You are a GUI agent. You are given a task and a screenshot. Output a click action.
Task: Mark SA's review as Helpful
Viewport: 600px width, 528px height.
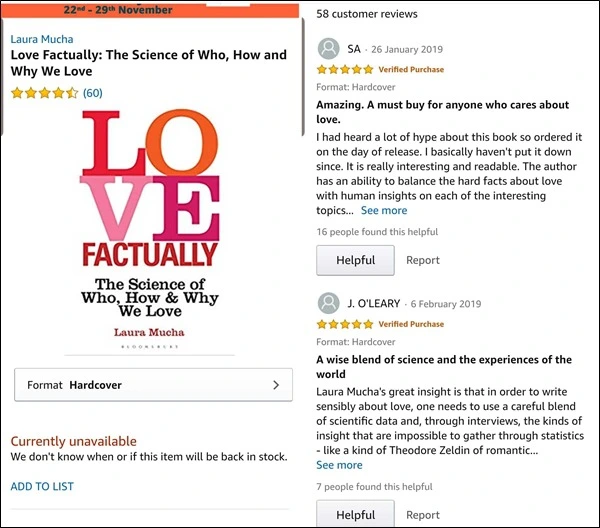[355, 260]
